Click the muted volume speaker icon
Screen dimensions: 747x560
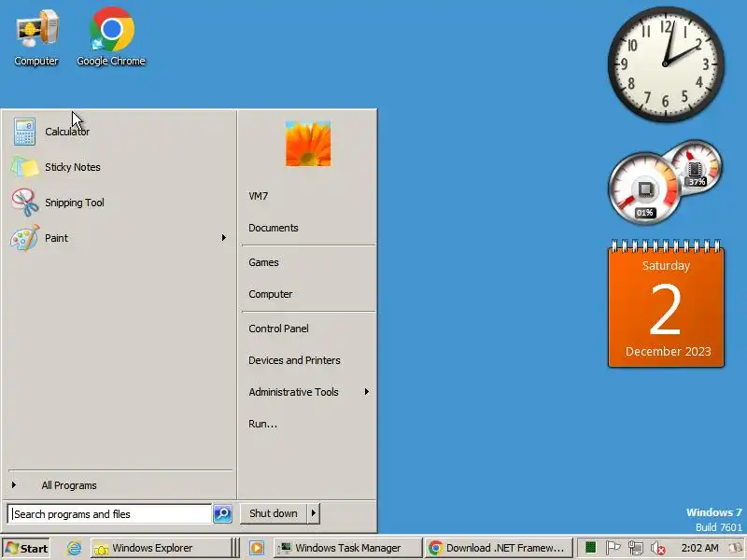pyautogui.click(x=658, y=549)
